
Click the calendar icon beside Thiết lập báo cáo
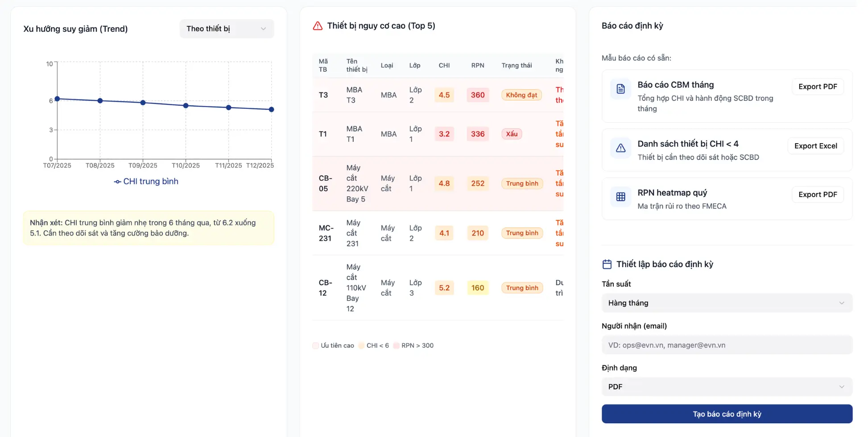tap(607, 264)
